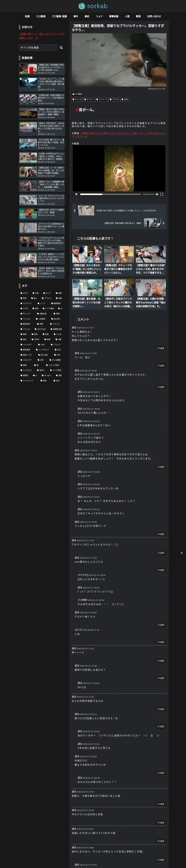Open the 「大丈夫？えっ？？」バリ島 sidebar article

(x=42, y=84)
